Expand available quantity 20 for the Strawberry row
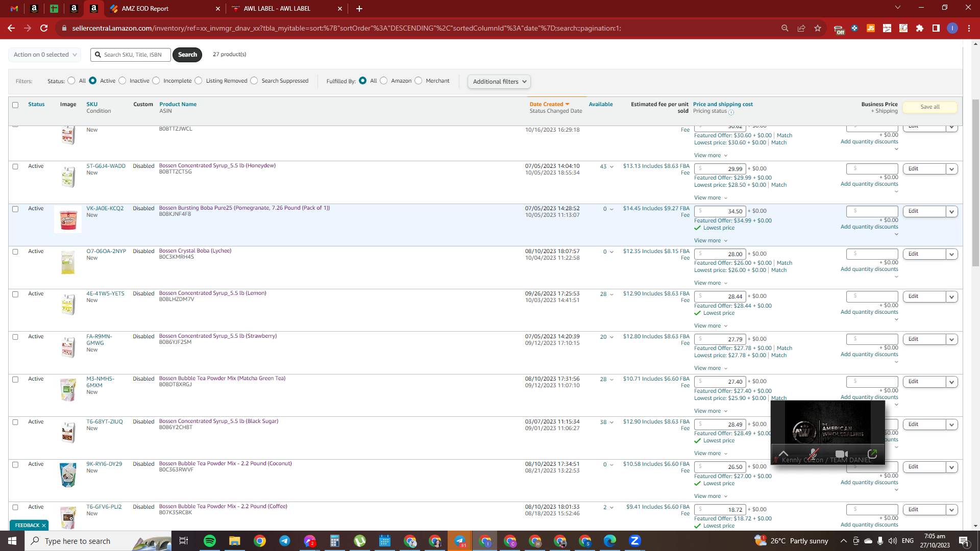Screen dimensions: 980x551 607,337
